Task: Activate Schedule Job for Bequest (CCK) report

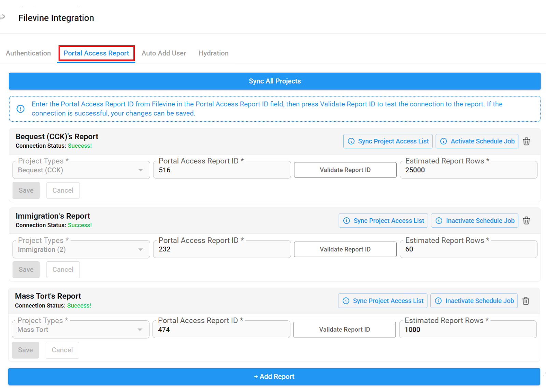Action: (477, 141)
